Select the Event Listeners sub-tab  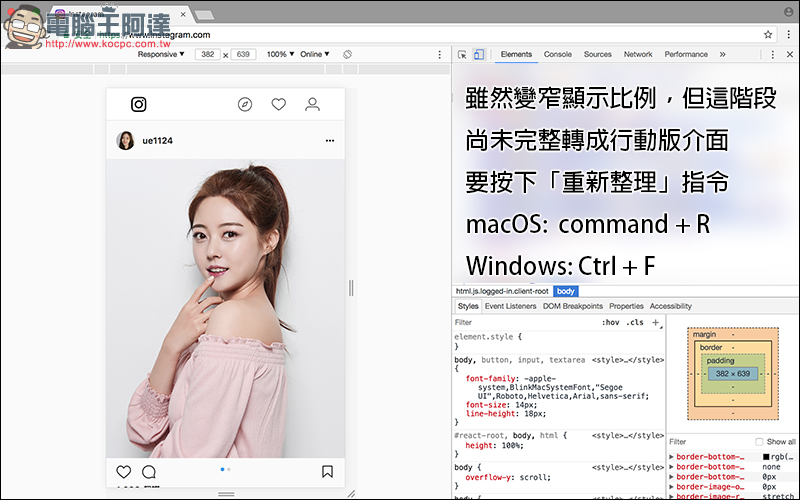510,306
